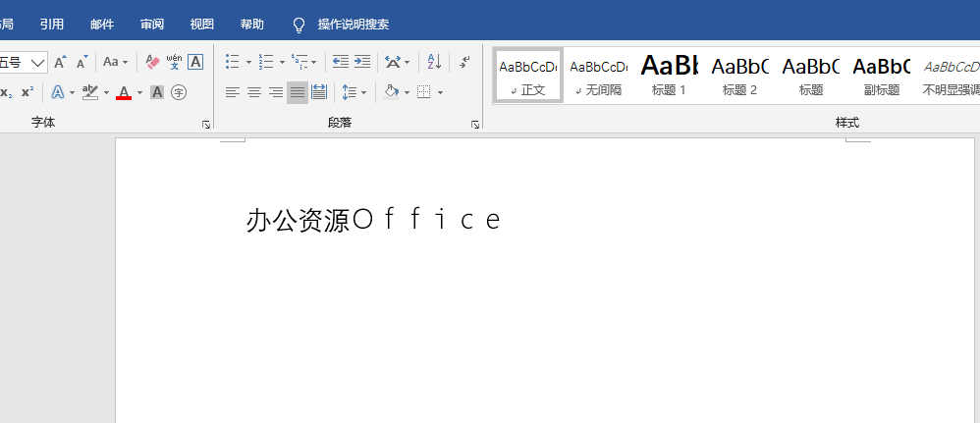Screen dimensions: 980x423
Task: Open the 邮件 tab
Action: 102,25
